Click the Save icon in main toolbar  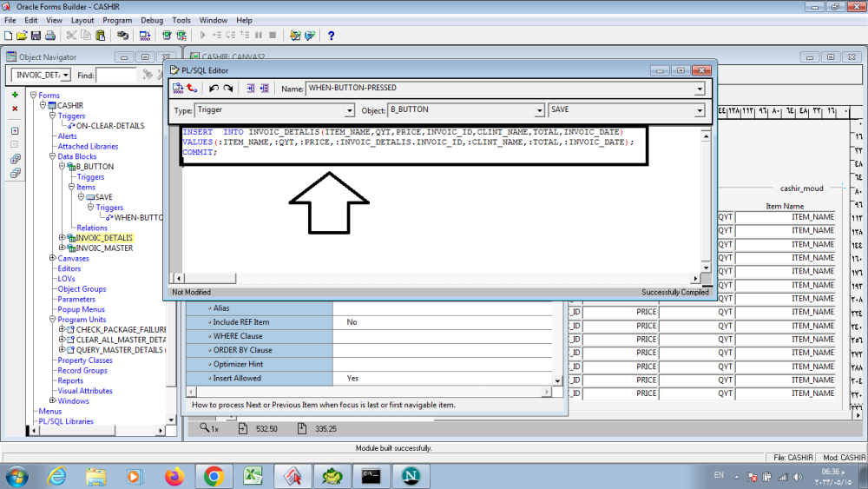coord(36,36)
